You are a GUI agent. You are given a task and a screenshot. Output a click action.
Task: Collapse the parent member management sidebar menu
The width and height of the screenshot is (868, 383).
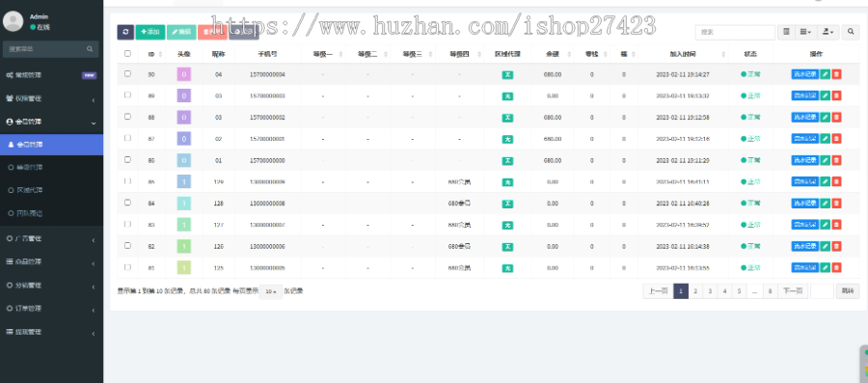pyautogui.click(x=51, y=122)
